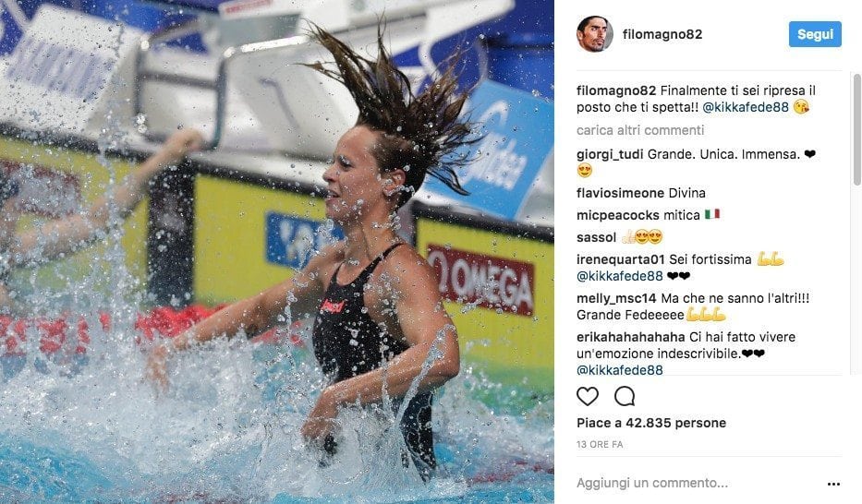The width and height of the screenshot is (862, 504).
Task: Click the filomagno82 username in header
Action: click(662, 34)
